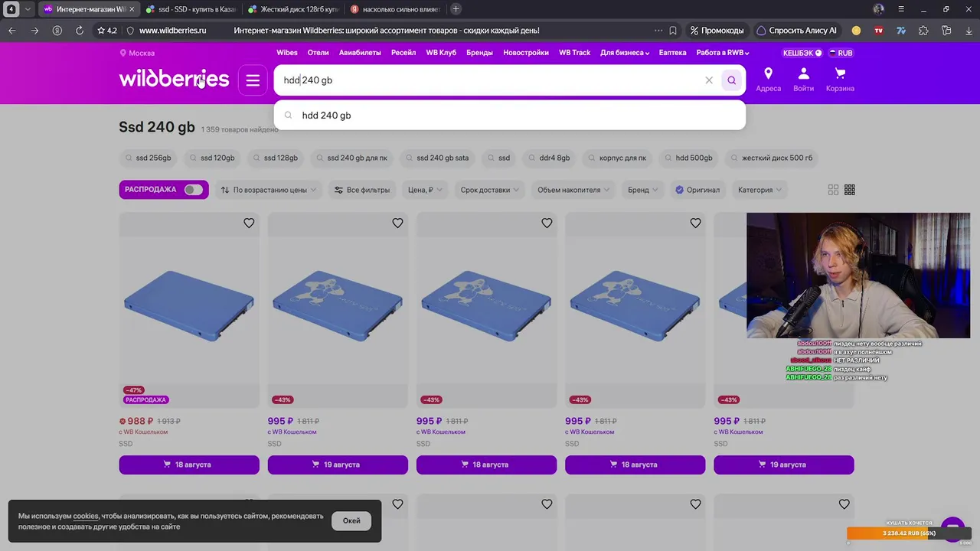
Task: Add 988 ₽ SSD to cart, 18 августа
Action: [x=189, y=465]
